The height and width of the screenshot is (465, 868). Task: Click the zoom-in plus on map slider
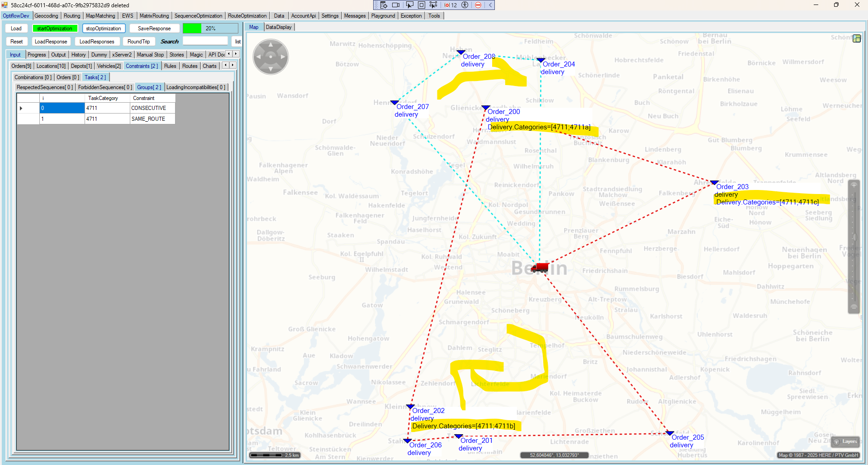tap(854, 185)
